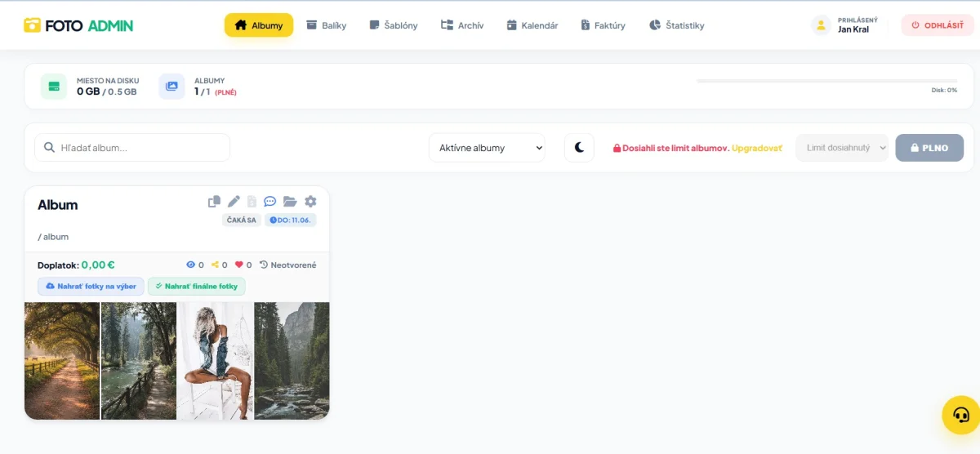Screen dimensions: 980x454
Task: Click the Foto Admin camera logo
Action: (x=32, y=25)
